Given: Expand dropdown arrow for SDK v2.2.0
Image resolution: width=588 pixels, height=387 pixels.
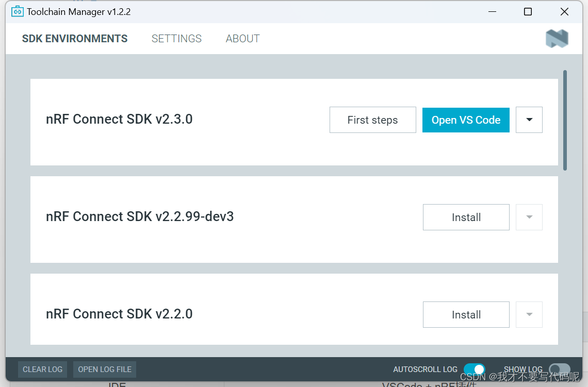Looking at the screenshot, I should coord(529,315).
